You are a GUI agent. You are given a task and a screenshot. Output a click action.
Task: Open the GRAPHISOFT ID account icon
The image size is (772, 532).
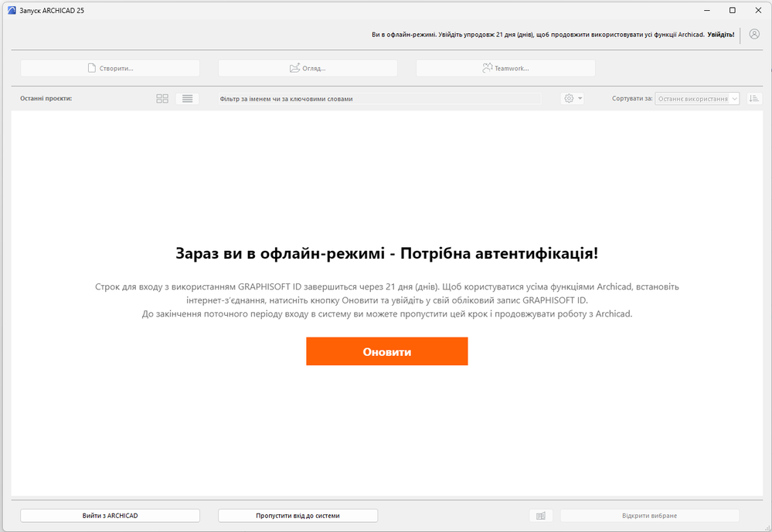(x=753, y=35)
